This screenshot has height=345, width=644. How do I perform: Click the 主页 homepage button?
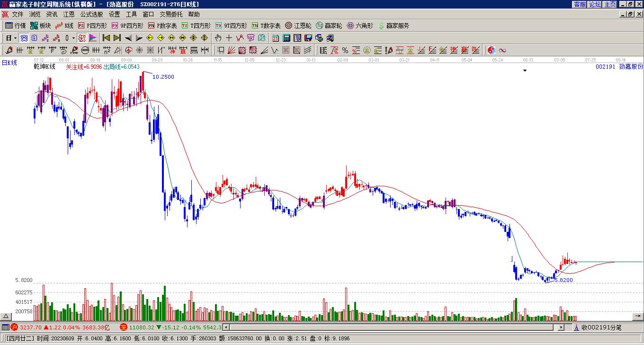(610, 4)
